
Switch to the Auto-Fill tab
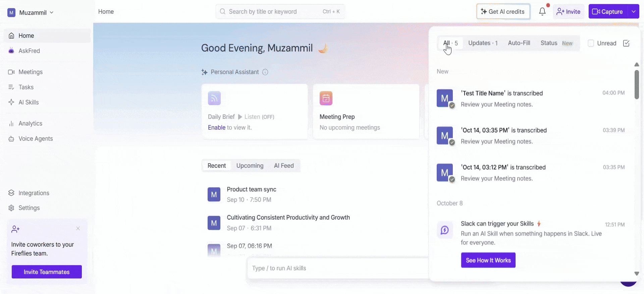(519, 43)
